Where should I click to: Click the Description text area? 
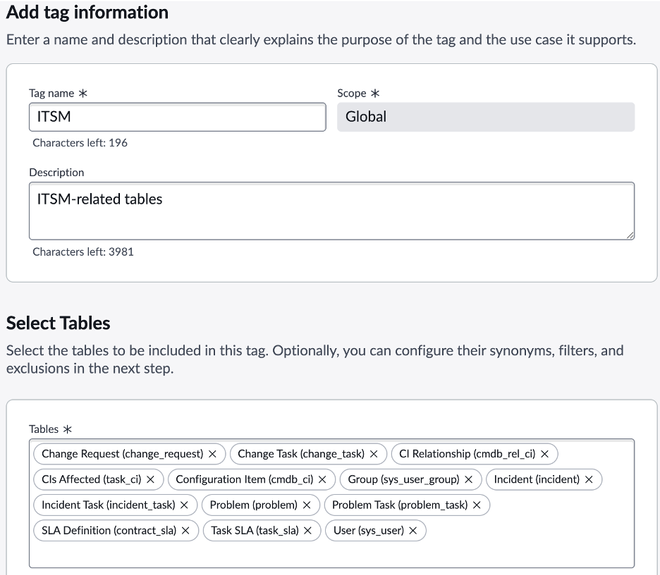click(x=331, y=211)
